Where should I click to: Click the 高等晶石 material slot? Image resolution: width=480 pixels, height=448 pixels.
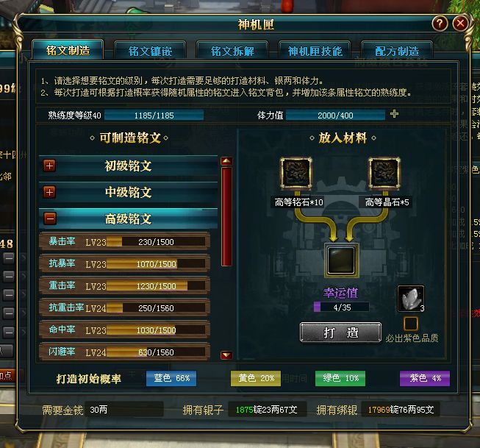click(x=384, y=173)
